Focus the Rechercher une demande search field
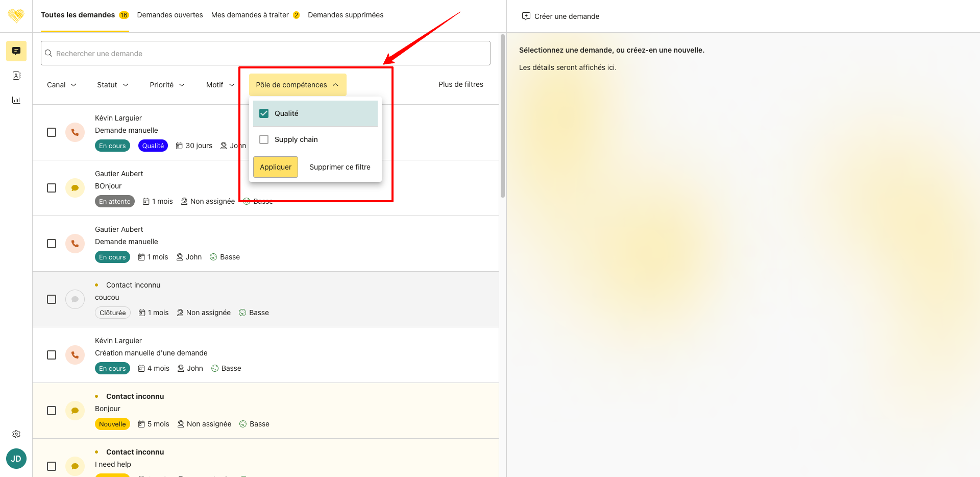Image resolution: width=980 pixels, height=477 pixels. (265, 53)
